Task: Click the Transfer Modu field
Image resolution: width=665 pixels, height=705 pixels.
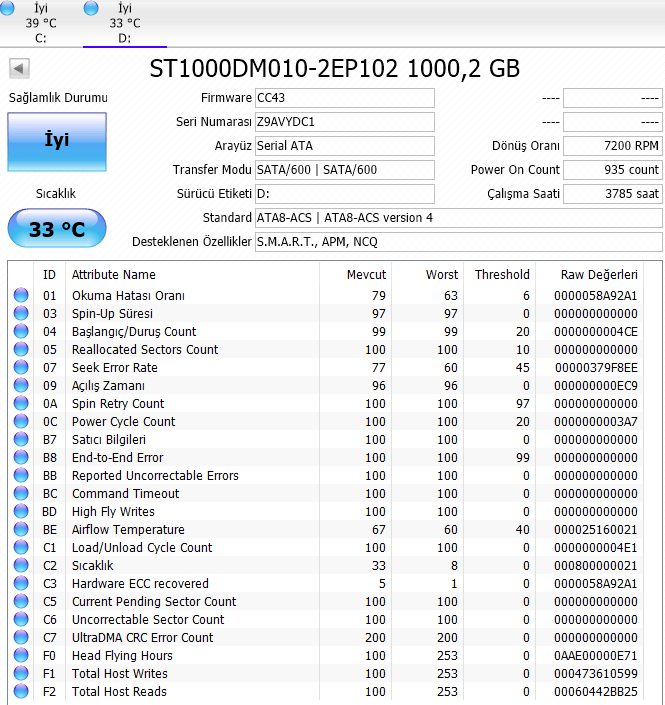Action: (345, 170)
